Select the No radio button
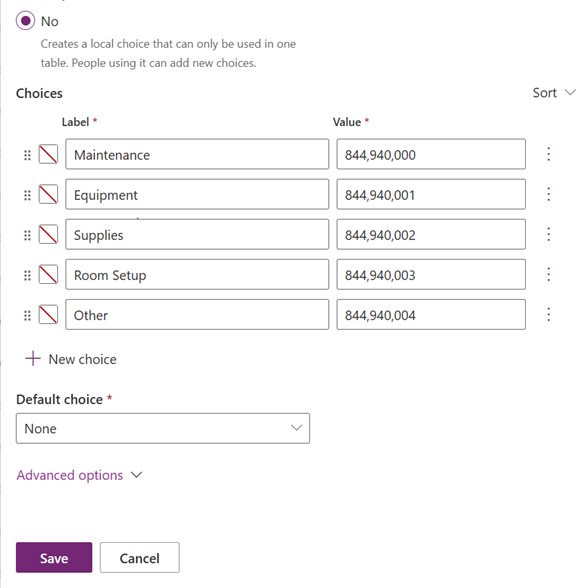Image resolution: width=585 pixels, height=588 pixels. (x=26, y=21)
